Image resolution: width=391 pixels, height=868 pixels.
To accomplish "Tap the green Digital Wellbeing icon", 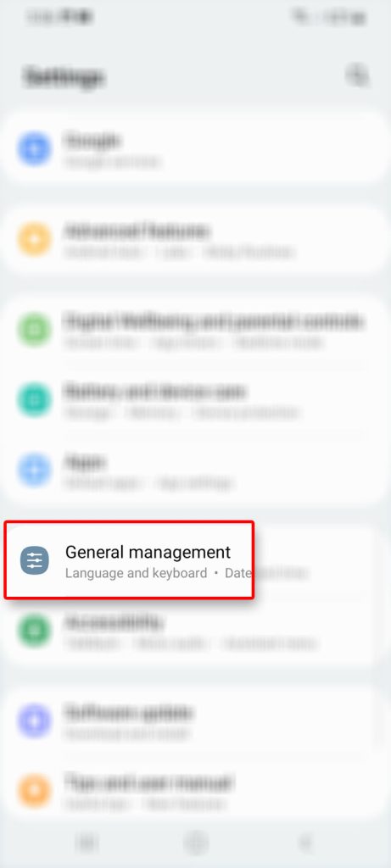I will (x=34, y=330).
